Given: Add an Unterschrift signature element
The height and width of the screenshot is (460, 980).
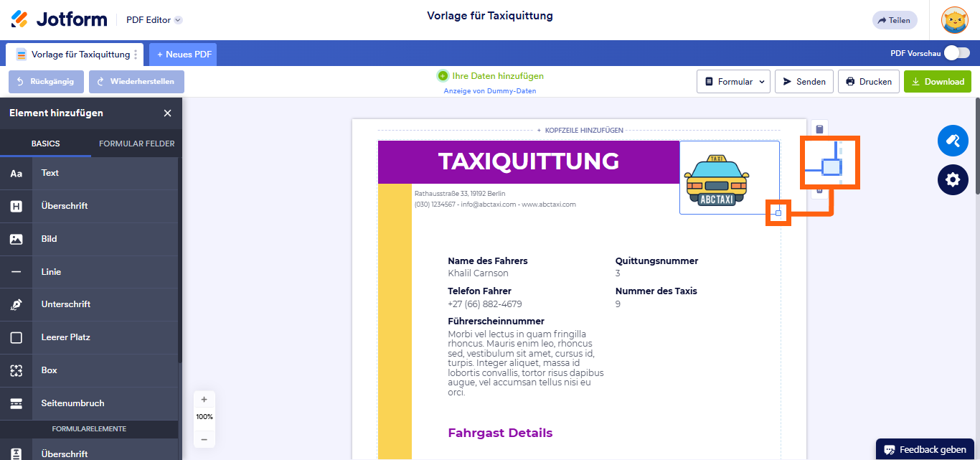Looking at the screenshot, I should point(67,304).
